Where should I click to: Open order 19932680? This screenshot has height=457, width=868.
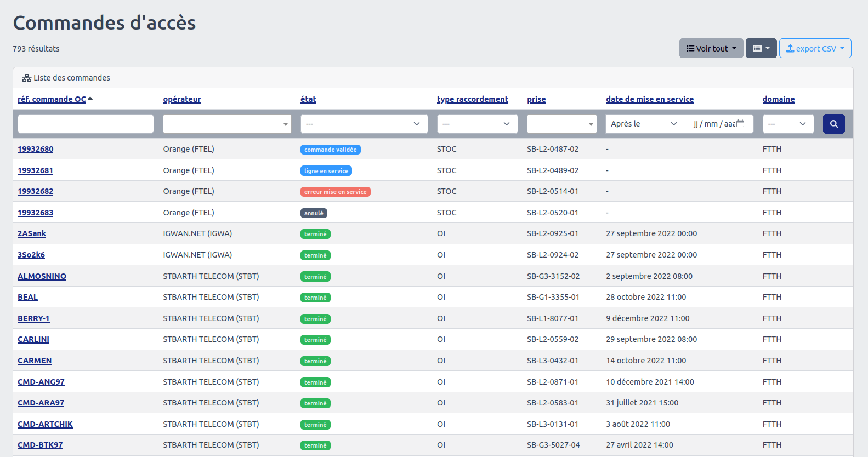click(x=35, y=149)
